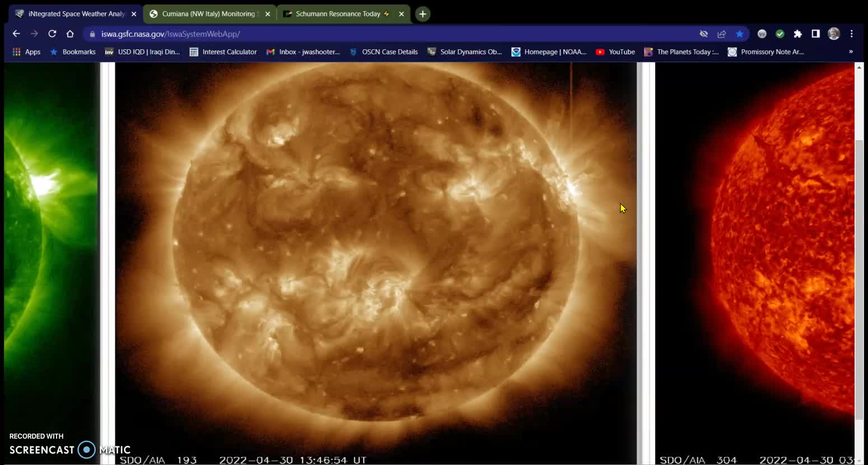This screenshot has width=868, height=465.
Task: Switch to Cumiana (NW Italy) Monitoring tab
Action: 209,14
